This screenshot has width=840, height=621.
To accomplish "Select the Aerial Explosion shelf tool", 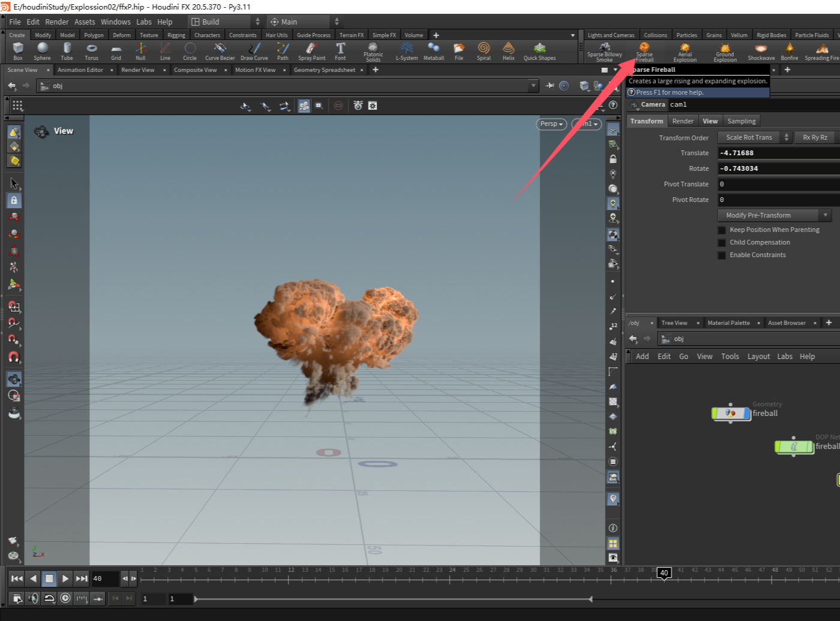I will (x=685, y=51).
